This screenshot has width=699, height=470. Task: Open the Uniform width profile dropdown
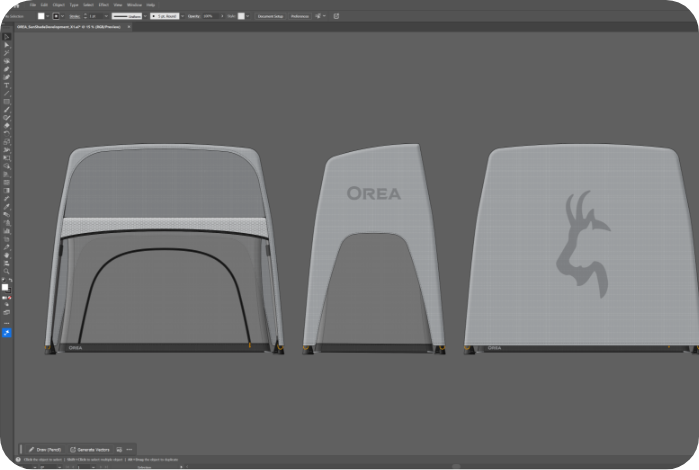(128, 16)
